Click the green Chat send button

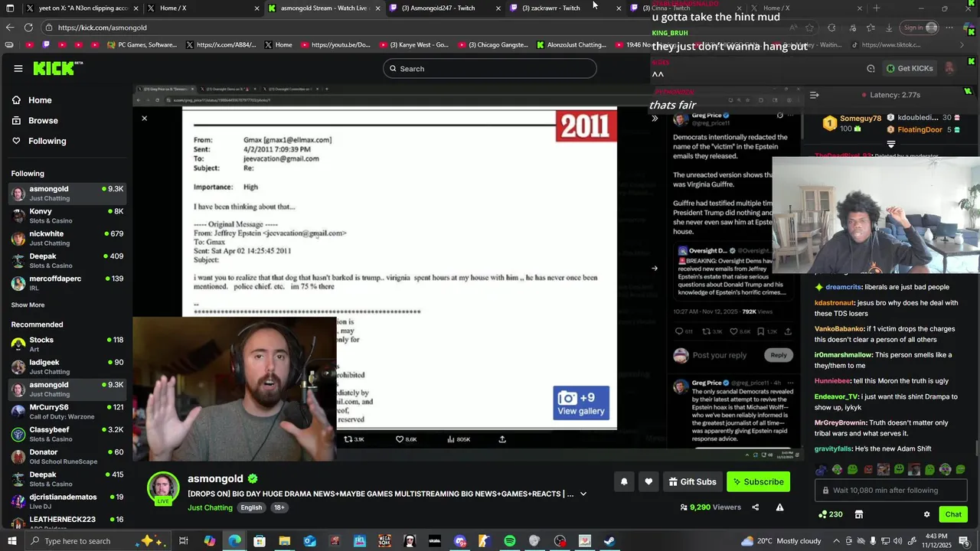pos(953,515)
